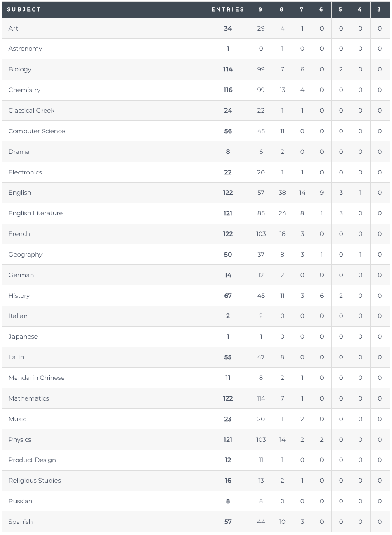
Task: Click the Mandarin Chinese row label
Action: pos(36,378)
